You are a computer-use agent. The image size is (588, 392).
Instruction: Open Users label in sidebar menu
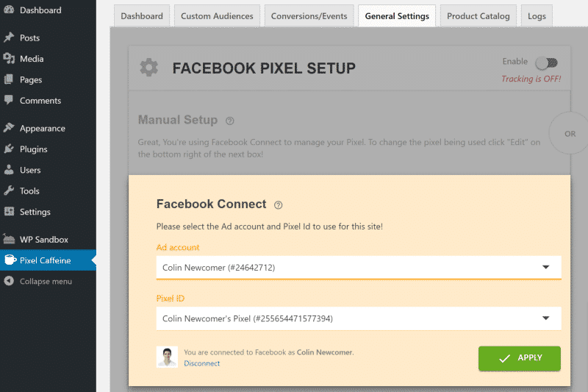tap(30, 170)
